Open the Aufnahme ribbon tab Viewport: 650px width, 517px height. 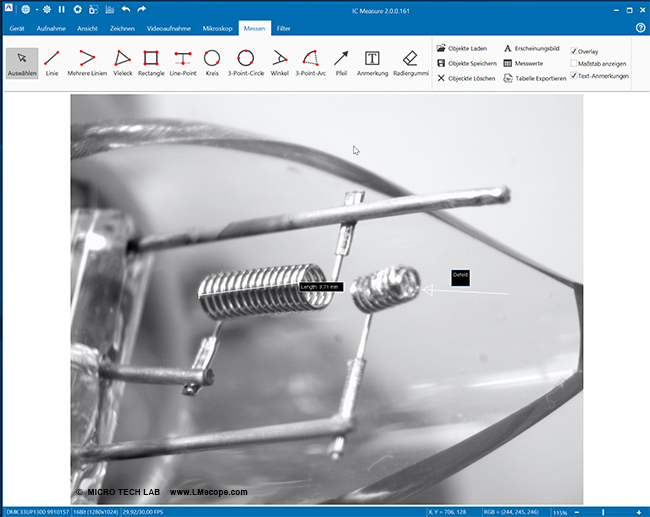click(x=50, y=29)
